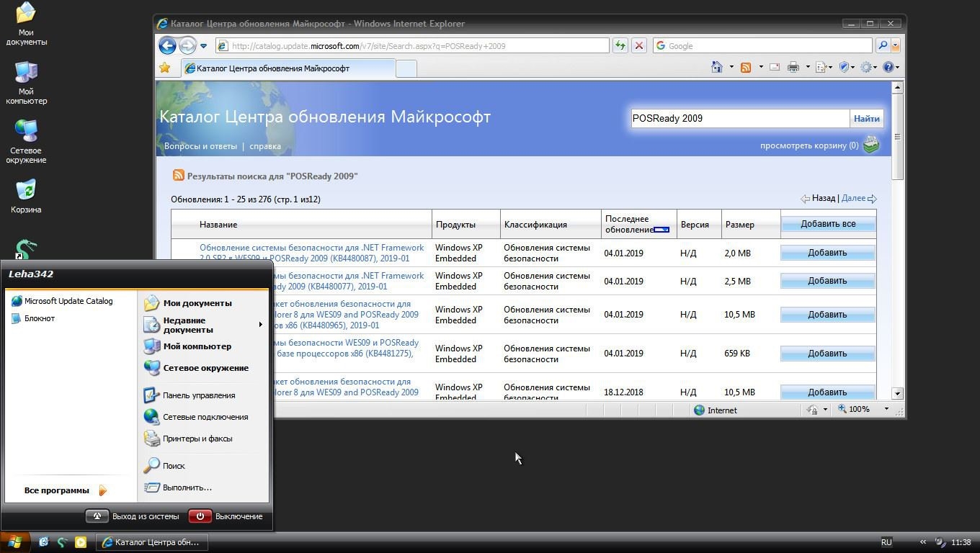Click the RU language indicator in taskbar
Screen dimensions: 980x553
(886, 542)
